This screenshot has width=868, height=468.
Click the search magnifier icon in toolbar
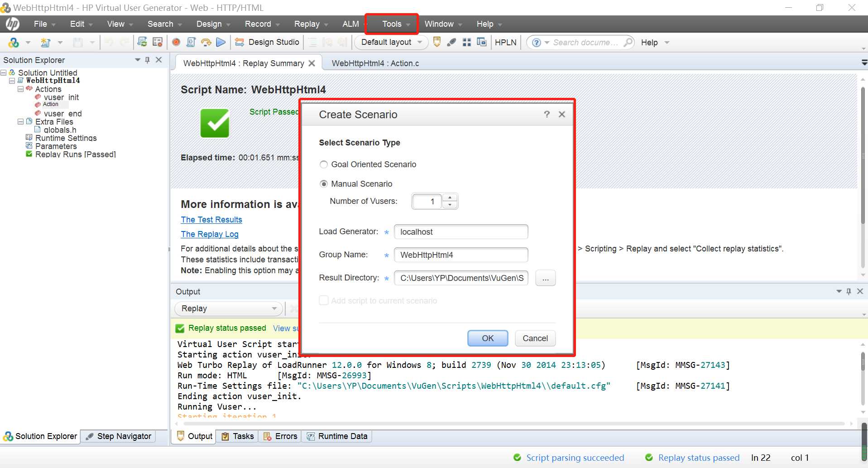click(628, 42)
